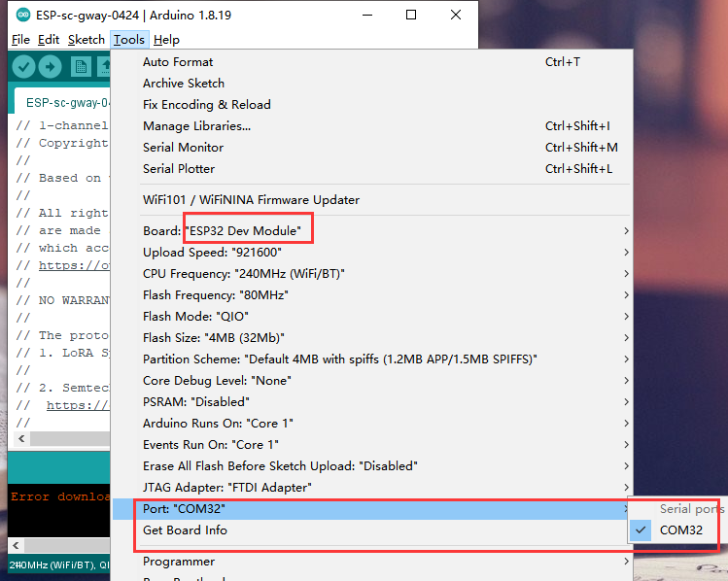Click the "// NO WARRAN" comment line
The height and width of the screenshot is (581, 728).
pos(62,300)
